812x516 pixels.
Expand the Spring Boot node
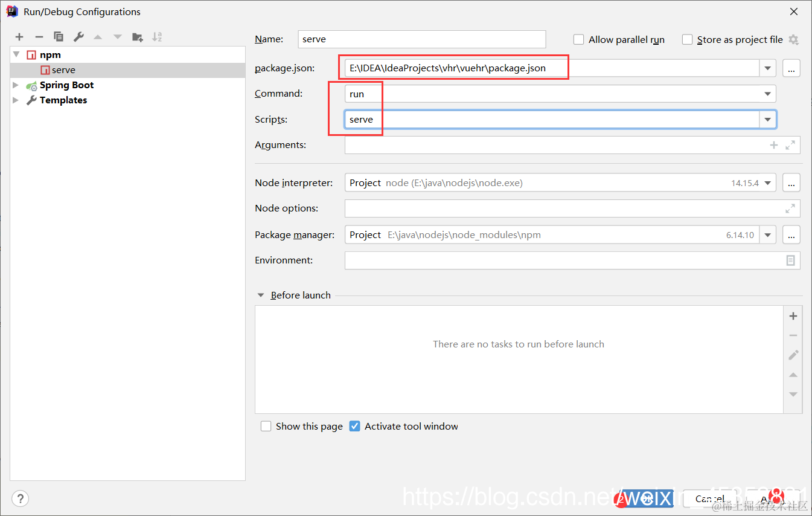pyautogui.click(x=16, y=85)
